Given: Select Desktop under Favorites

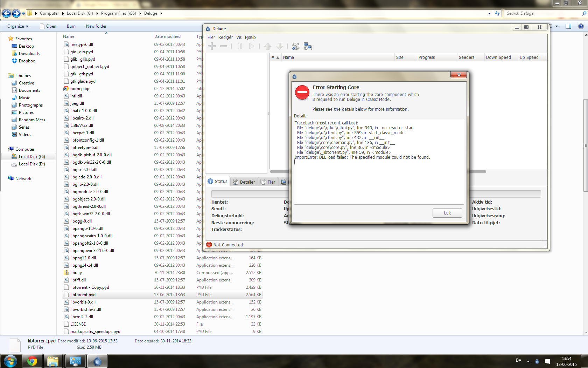Looking at the screenshot, I should (x=26, y=46).
